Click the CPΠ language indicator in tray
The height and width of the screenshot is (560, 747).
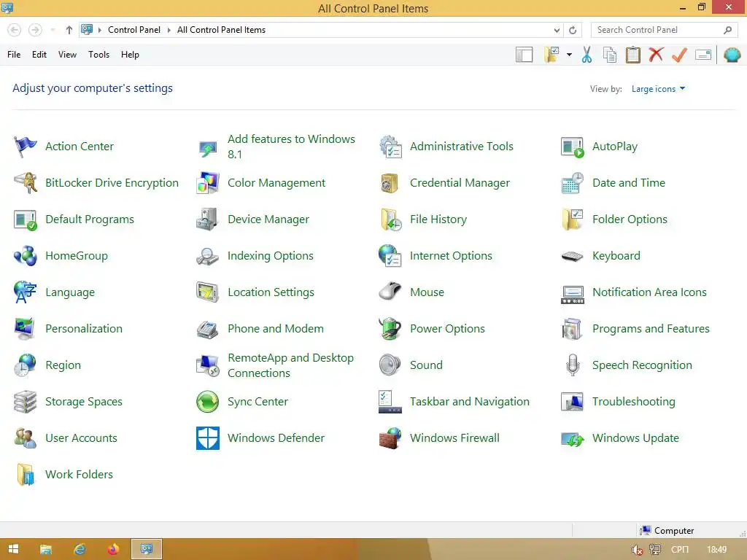tap(680, 550)
